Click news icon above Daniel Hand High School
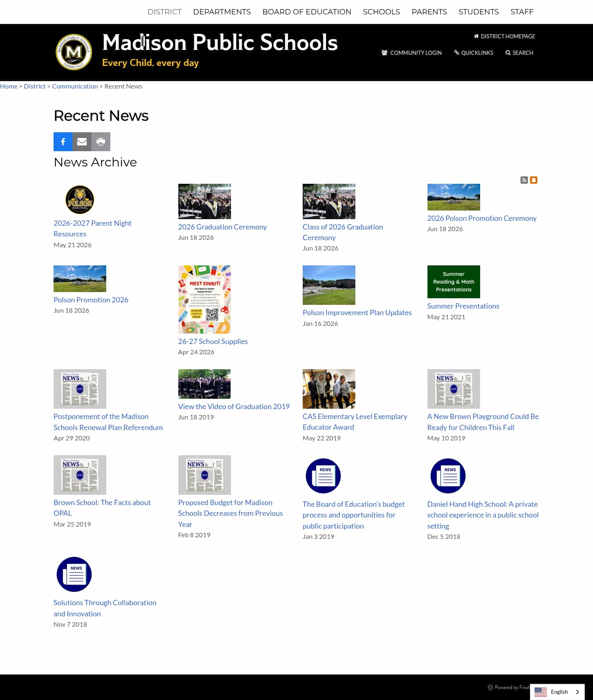This screenshot has width=593, height=700. point(448,476)
